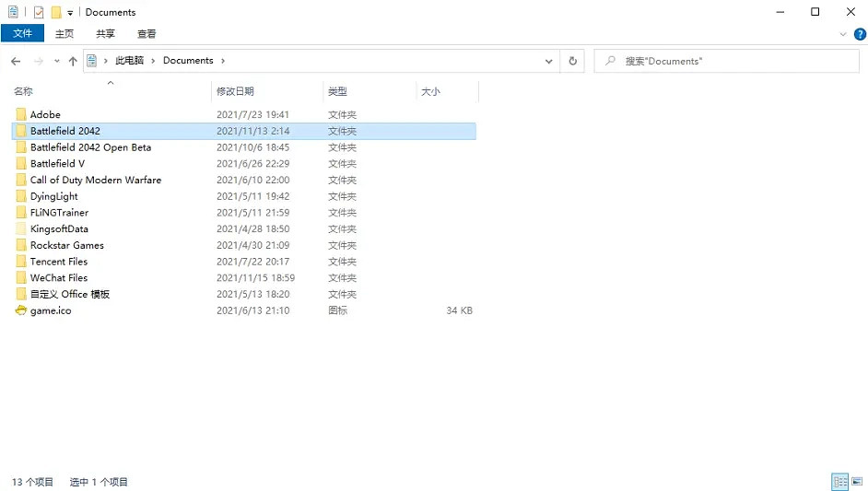
Task: Go forward with the right arrow
Action: coord(38,61)
